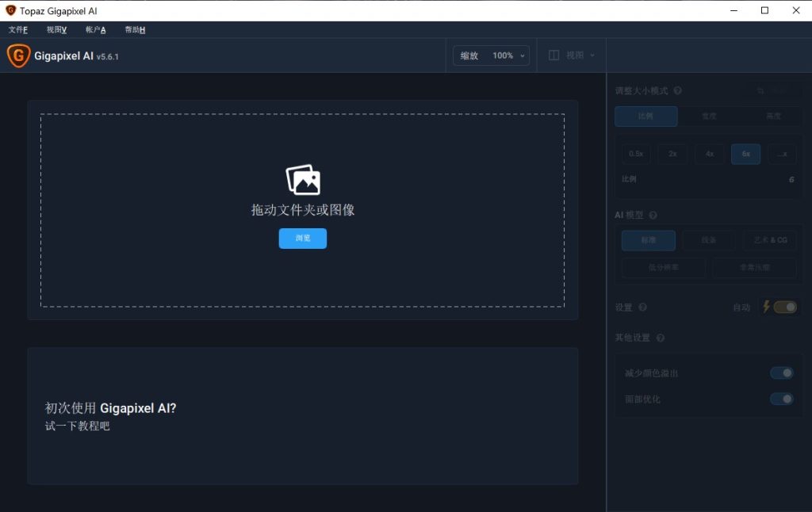Select the 6x scale button
The height and width of the screenshot is (512, 812).
[x=745, y=154]
